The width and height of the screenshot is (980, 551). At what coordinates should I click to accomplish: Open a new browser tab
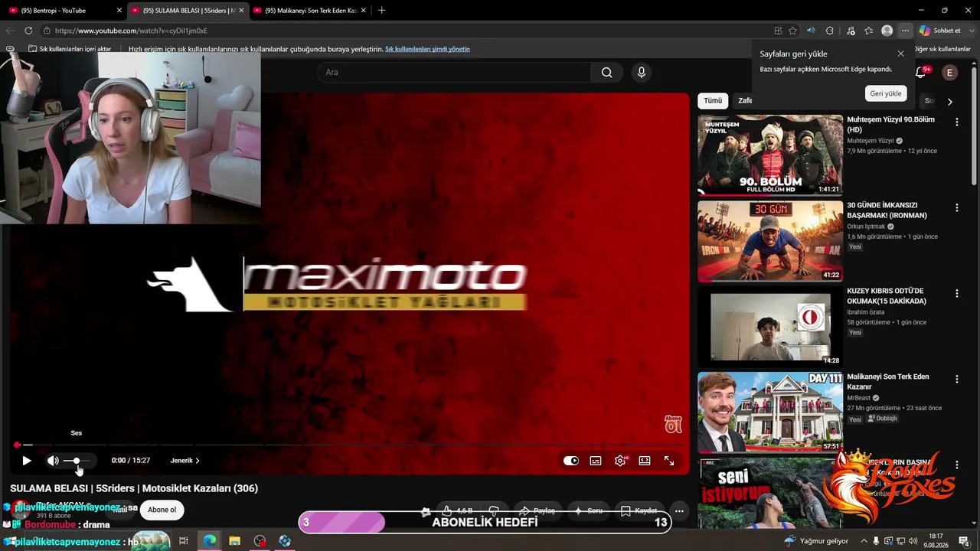click(x=382, y=11)
